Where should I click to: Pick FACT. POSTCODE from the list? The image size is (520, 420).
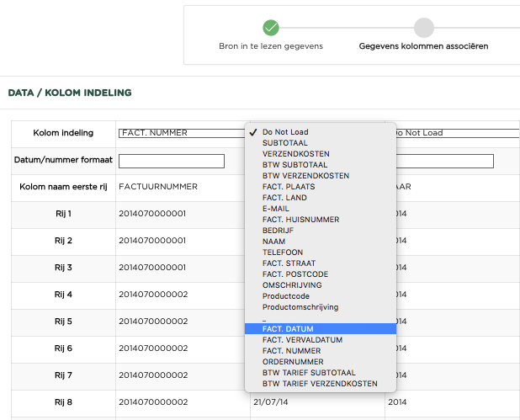[x=294, y=274]
